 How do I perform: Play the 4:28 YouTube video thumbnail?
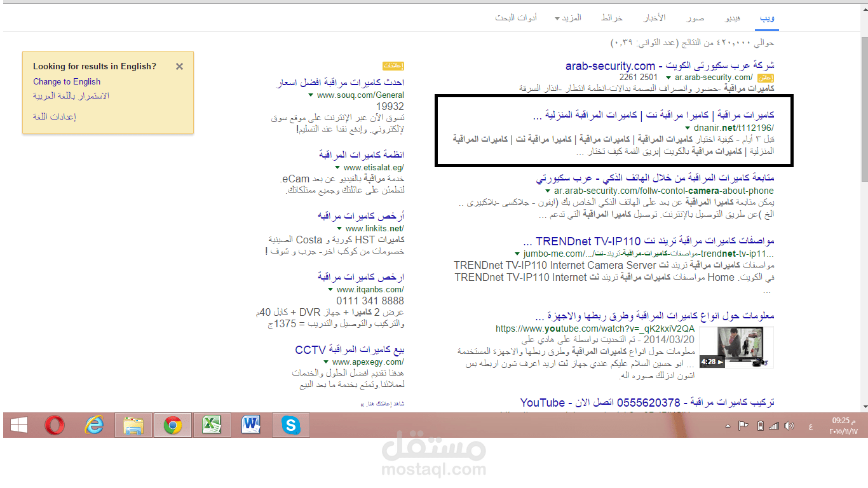736,347
